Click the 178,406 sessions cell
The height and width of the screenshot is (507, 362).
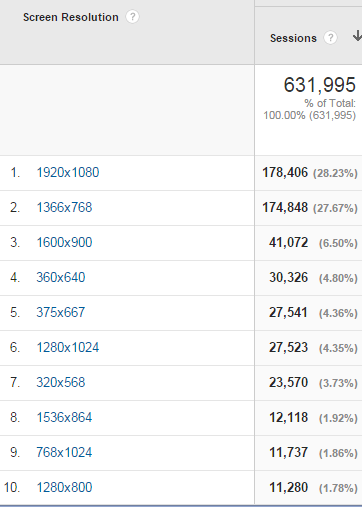[x=285, y=173]
